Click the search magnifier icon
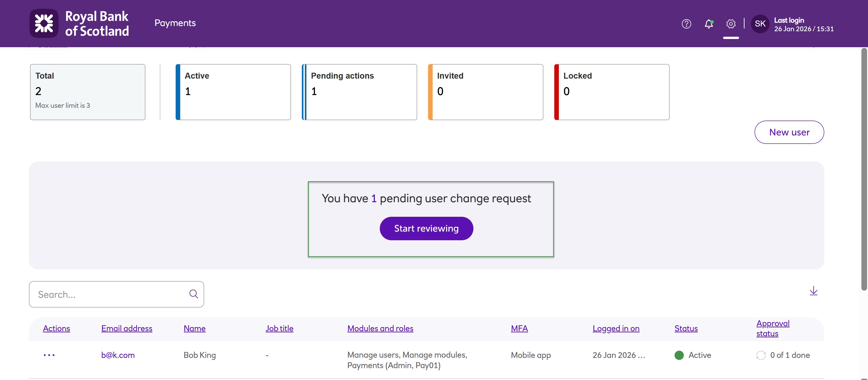Image resolution: width=868 pixels, height=380 pixels. 193,294
